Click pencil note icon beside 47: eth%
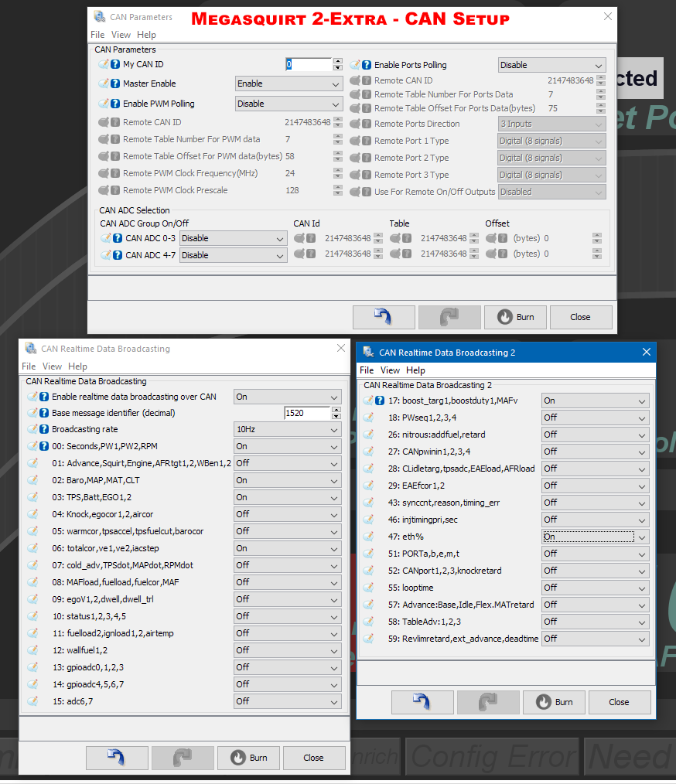This screenshot has height=784, width=676. (x=368, y=537)
